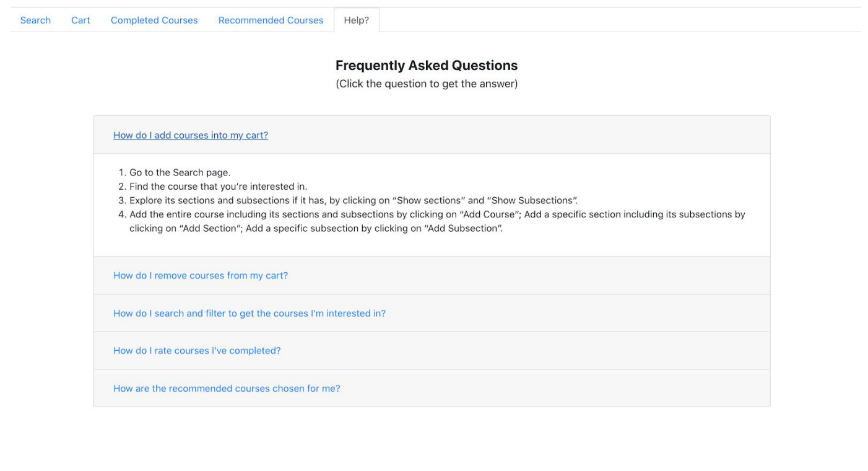Click the word 'Completed' in the navigation bar
The image size is (868, 471).
[134, 20]
